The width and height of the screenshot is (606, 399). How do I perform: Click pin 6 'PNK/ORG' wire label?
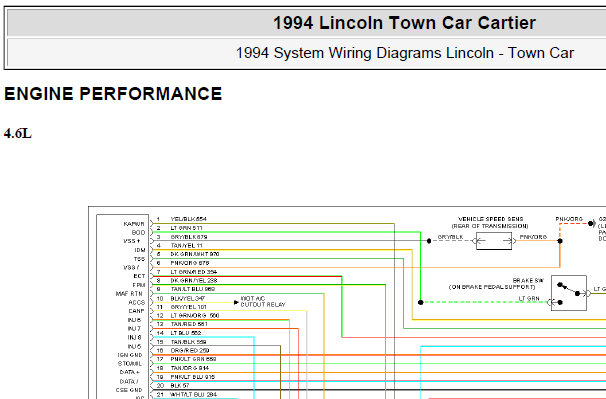point(190,263)
